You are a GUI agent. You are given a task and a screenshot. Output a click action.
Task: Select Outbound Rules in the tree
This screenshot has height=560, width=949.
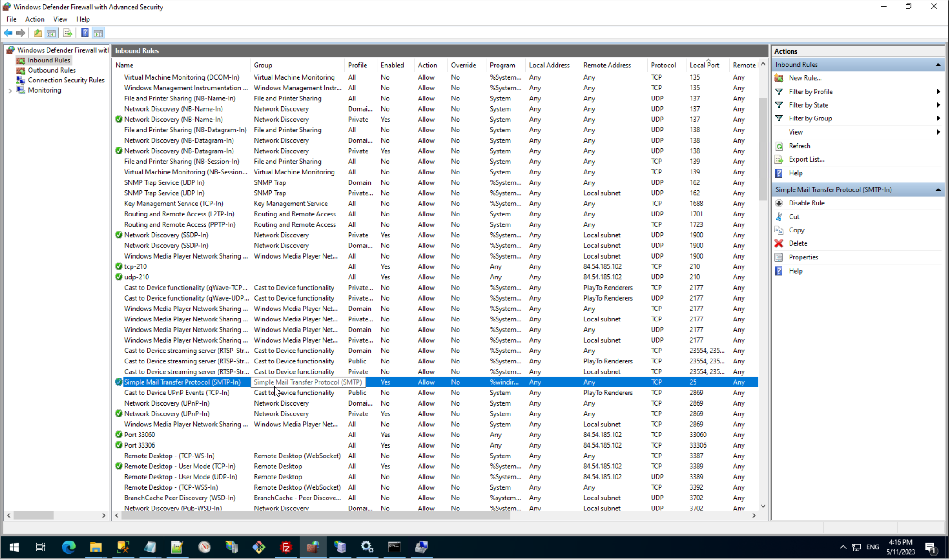[x=51, y=70]
